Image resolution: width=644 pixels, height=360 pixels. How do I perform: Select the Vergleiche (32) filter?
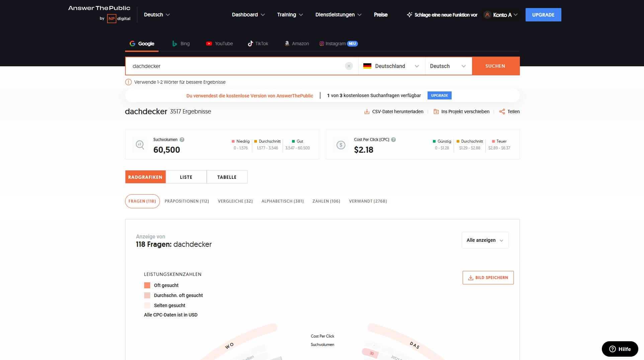tap(235, 201)
